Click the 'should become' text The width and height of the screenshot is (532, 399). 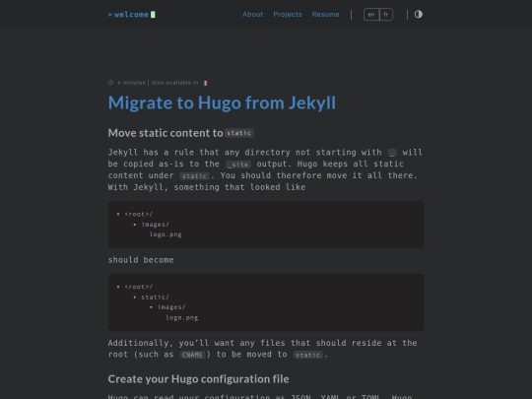141,260
